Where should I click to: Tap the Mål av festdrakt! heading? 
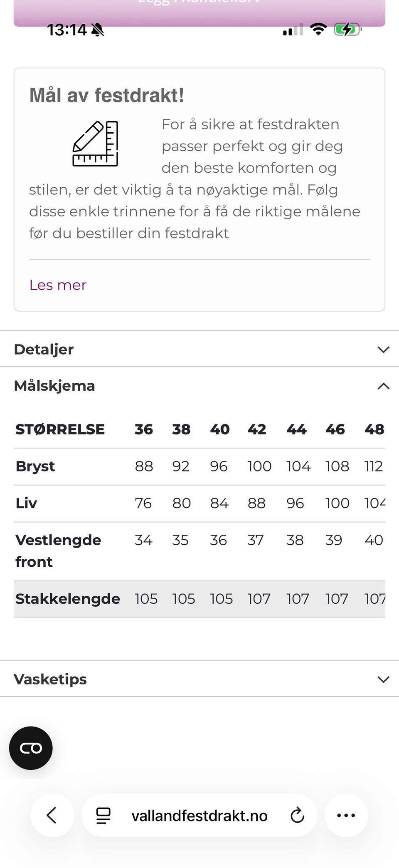click(107, 95)
